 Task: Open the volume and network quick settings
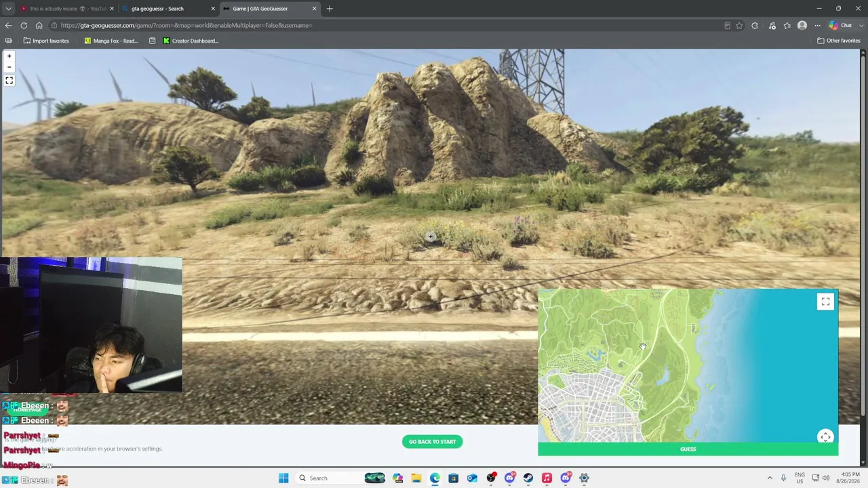821,478
